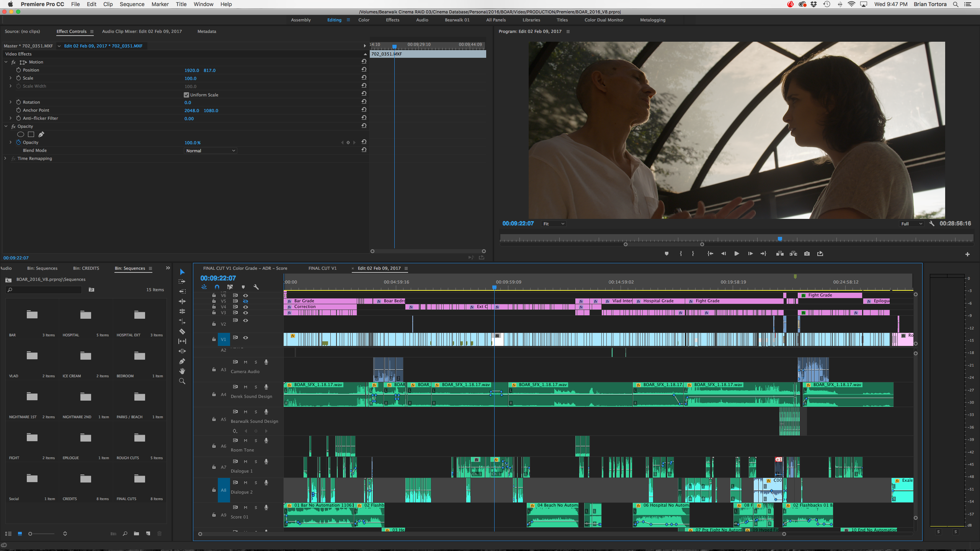The width and height of the screenshot is (980, 551).
Task: Select the Pen tool in timeline toolbar
Action: (182, 361)
